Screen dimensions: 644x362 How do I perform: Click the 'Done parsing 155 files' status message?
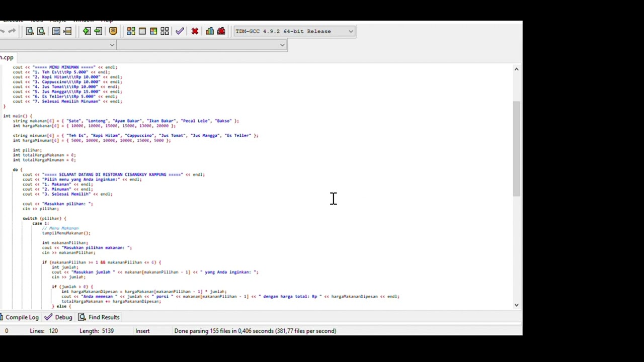255,331
